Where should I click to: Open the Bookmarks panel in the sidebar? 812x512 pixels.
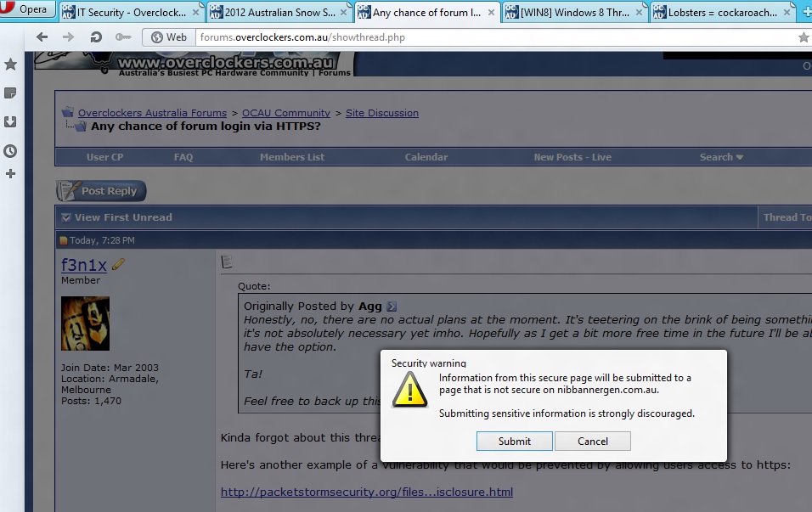click(10, 65)
